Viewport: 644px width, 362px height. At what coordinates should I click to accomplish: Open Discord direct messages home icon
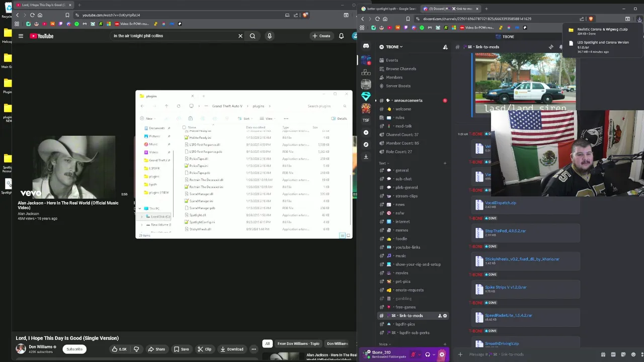tap(366, 46)
